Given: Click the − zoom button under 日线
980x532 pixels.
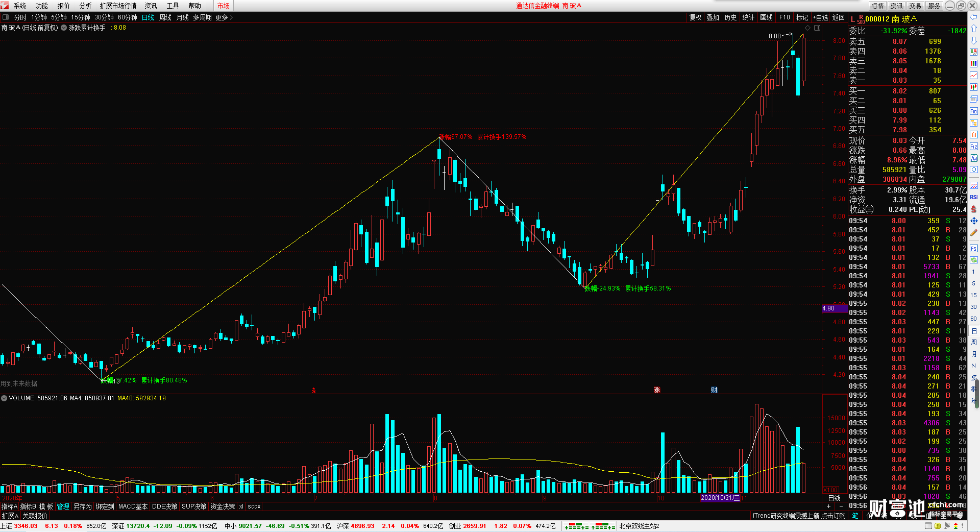Looking at the screenshot, I should coord(841,506).
